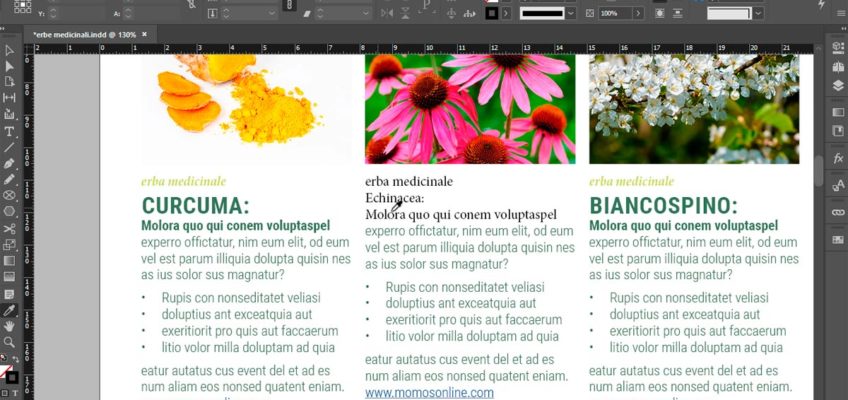Screen dimensions: 848x400
Task: Swap fill and stroke arrows
Action: 16,359
